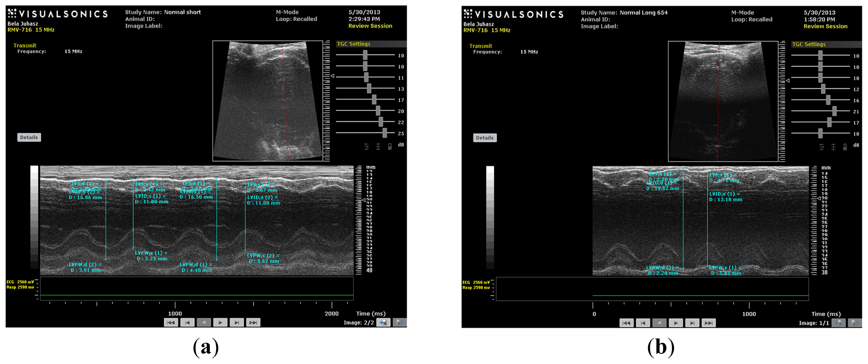Step one frame back in left panel (a)
This screenshot has height=364, width=868.
coord(187,323)
